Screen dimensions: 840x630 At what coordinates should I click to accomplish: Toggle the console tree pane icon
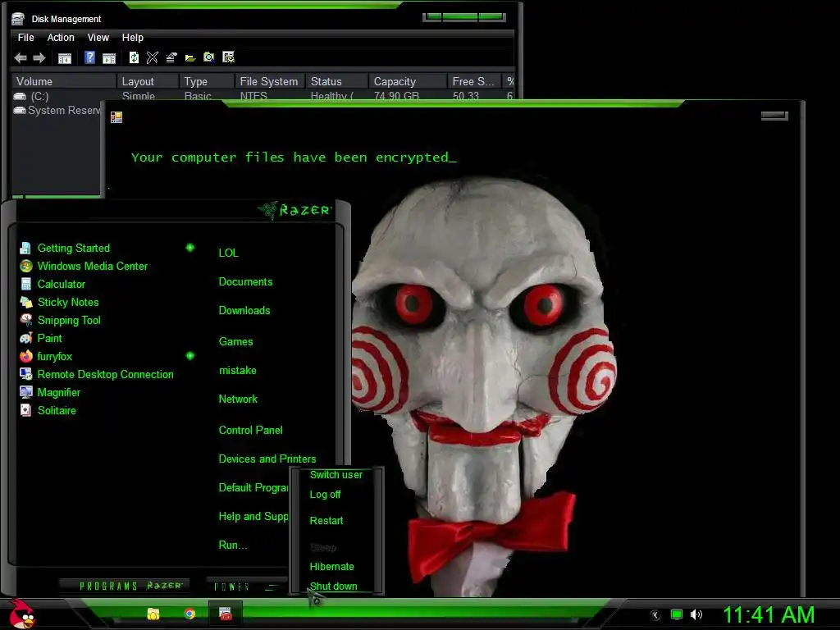click(x=64, y=58)
